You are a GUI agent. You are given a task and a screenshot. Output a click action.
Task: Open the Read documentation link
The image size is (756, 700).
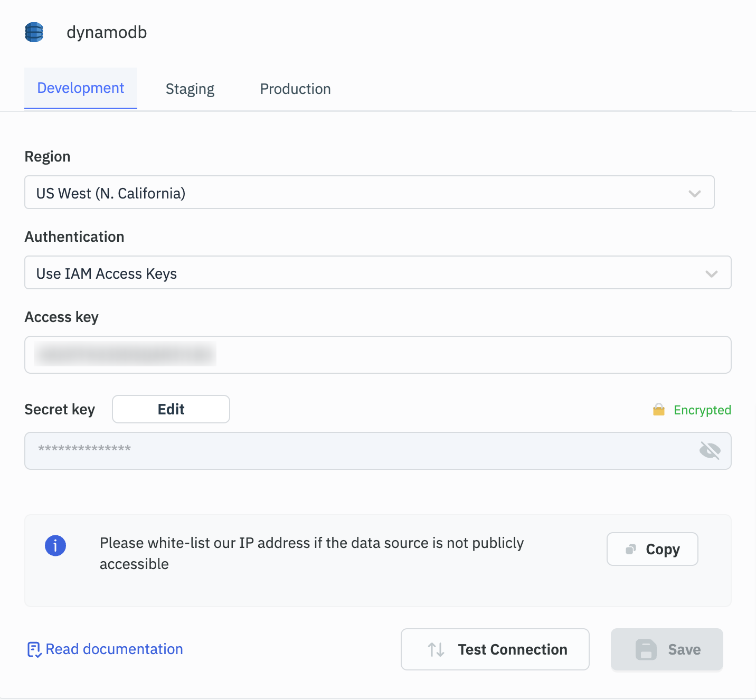pos(114,649)
